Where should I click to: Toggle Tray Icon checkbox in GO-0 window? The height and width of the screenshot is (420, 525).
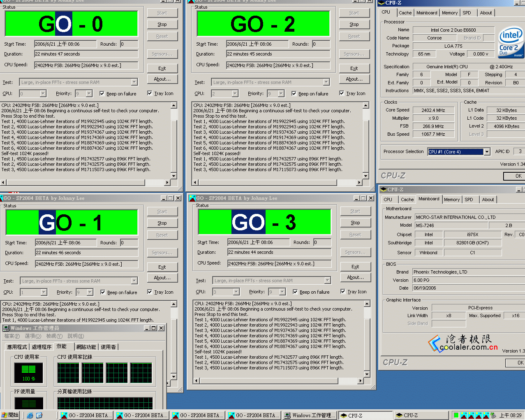(x=150, y=93)
